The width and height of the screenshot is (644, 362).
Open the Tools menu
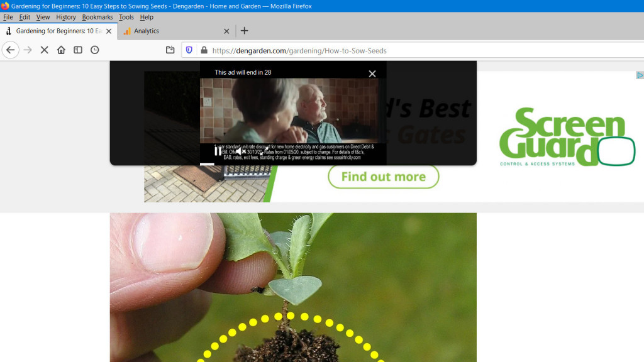(126, 17)
